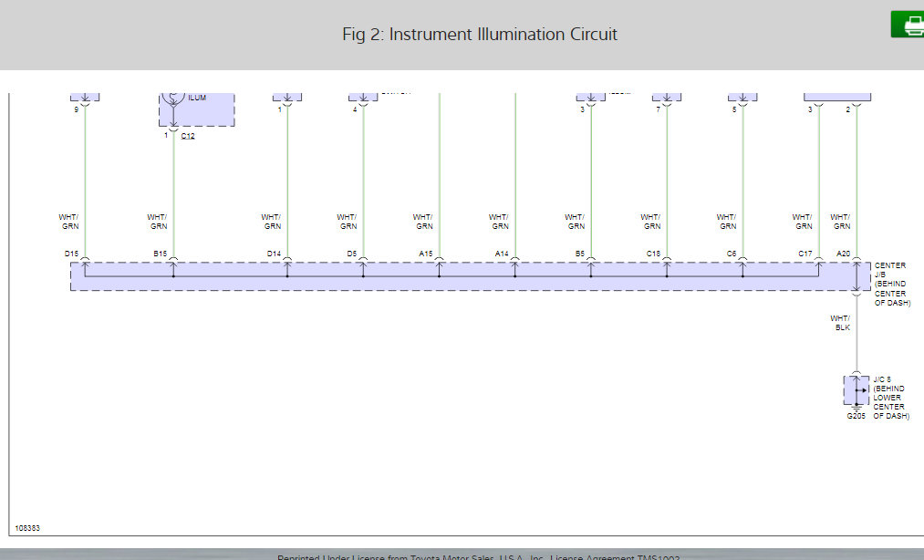924x560 pixels.
Task: Open the underlined C12 connector link
Action: (x=188, y=136)
